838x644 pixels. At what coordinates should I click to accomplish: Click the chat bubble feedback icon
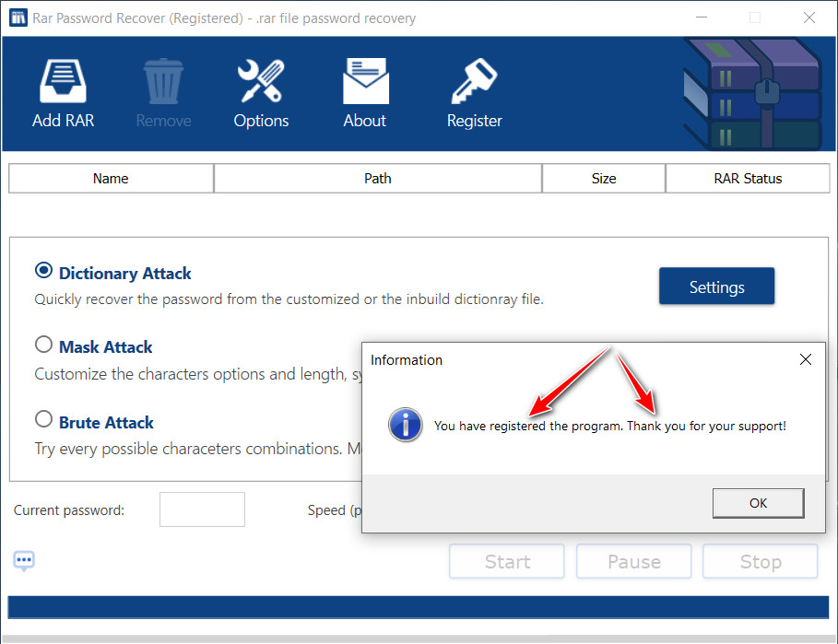point(24,561)
